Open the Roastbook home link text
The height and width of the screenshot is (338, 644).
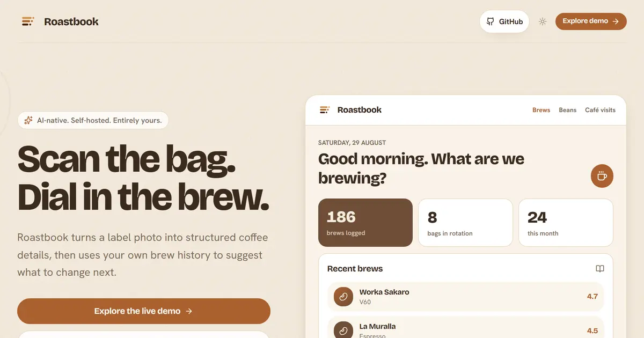(x=71, y=21)
